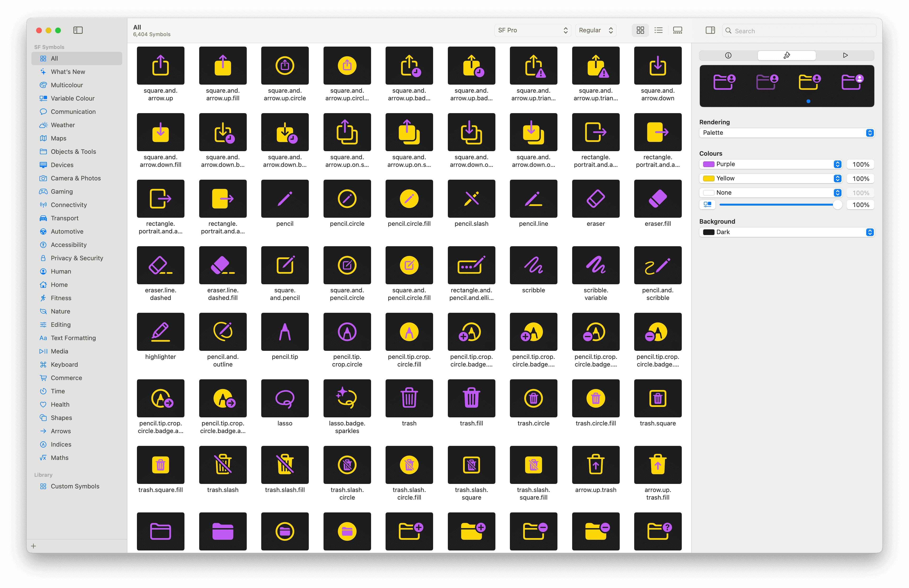The width and height of the screenshot is (909, 588).
Task: Select the scribble symbol
Action: tap(533, 265)
